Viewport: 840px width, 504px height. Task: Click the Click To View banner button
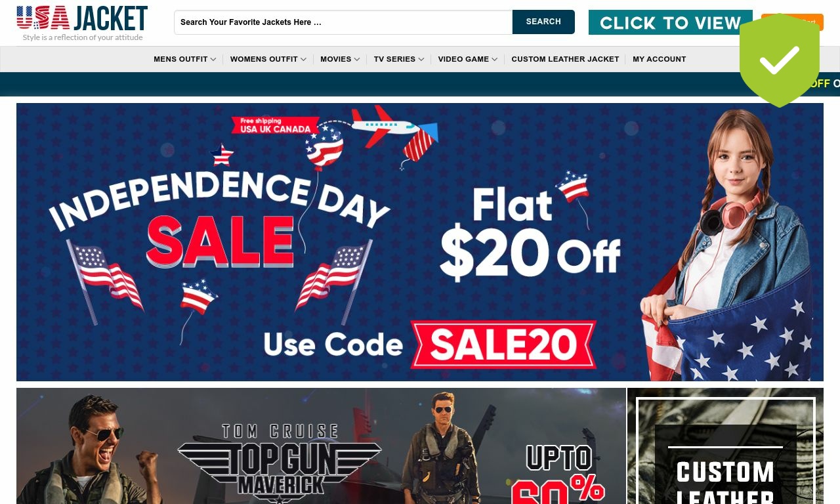tap(670, 22)
